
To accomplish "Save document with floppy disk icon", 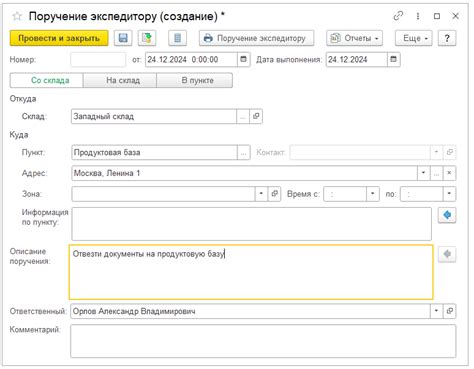I will 123,38.
